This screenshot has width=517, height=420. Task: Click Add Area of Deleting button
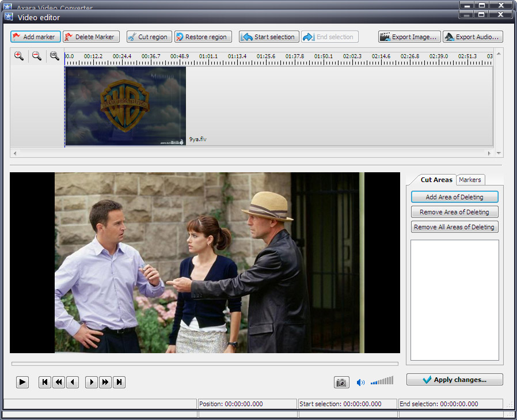tap(454, 197)
